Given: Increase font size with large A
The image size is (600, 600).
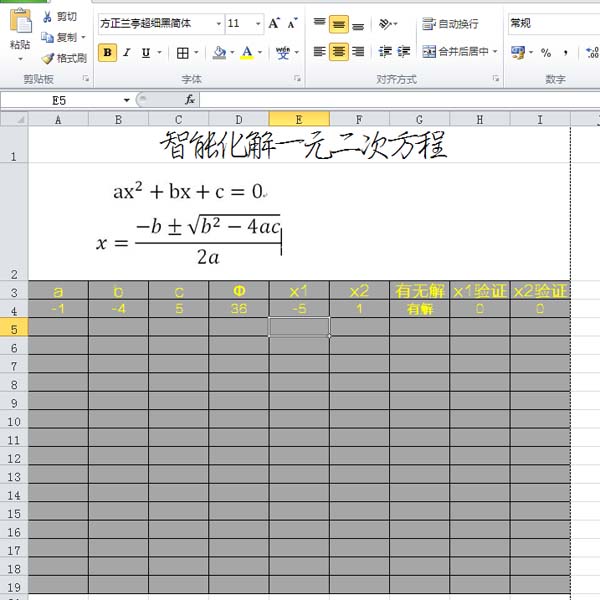Looking at the screenshot, I should [274, 23].
